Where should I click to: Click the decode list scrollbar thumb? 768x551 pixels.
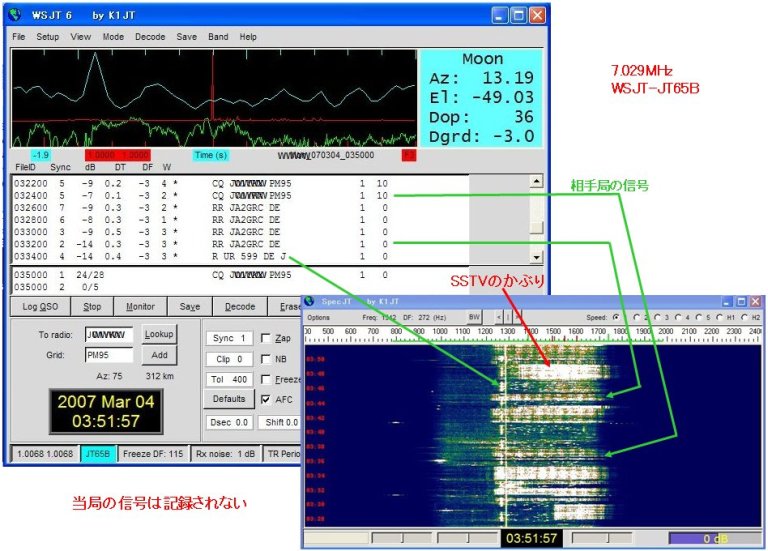tap(537, 228)
